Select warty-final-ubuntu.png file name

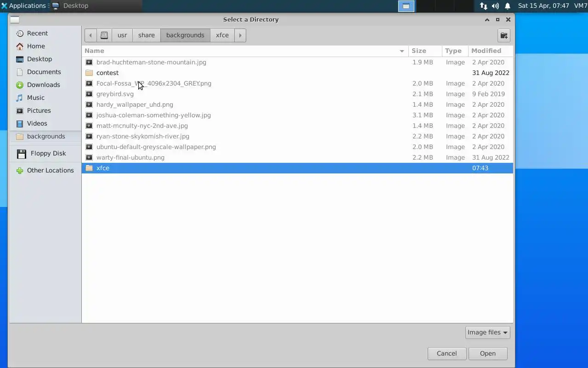pyautogui.click(x=130, y=157)
